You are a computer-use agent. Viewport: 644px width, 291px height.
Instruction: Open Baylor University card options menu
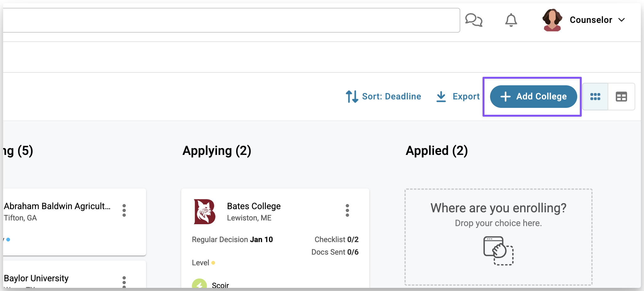124,282
